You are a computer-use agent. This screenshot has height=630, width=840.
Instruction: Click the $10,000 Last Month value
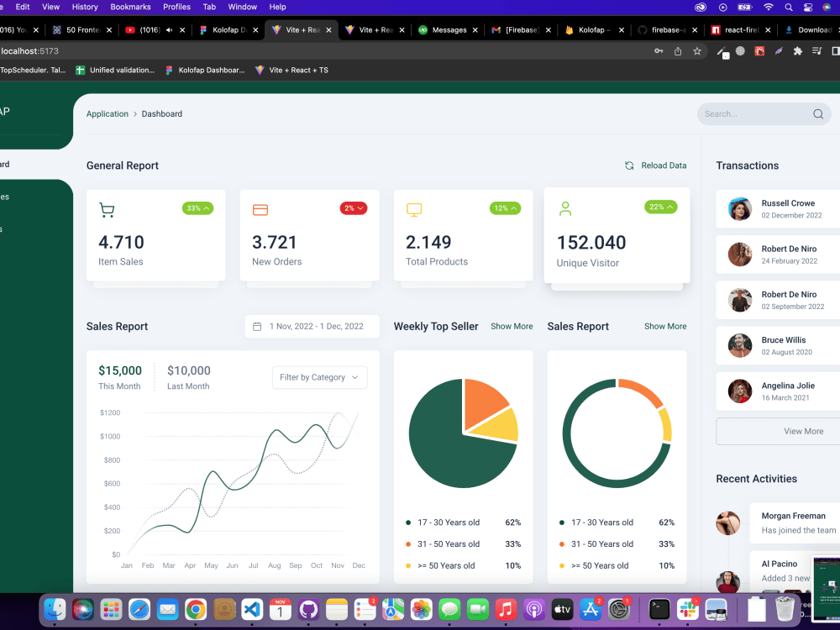[x=188, y=370]
